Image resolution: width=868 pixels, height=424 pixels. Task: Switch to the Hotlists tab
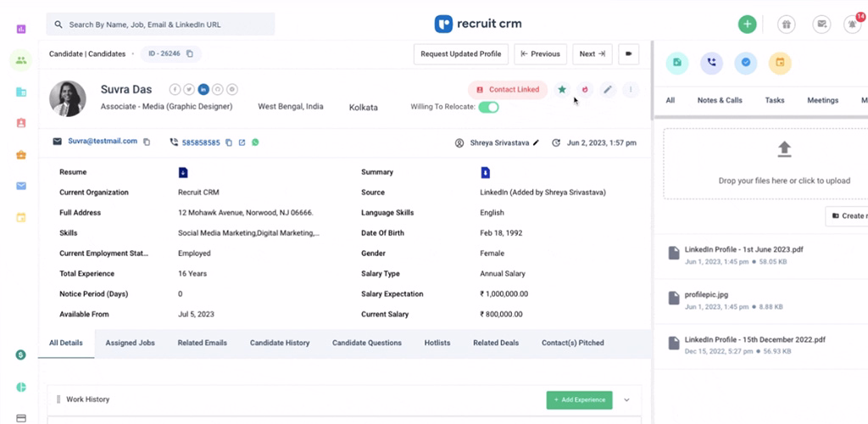[x=437, y=343]
